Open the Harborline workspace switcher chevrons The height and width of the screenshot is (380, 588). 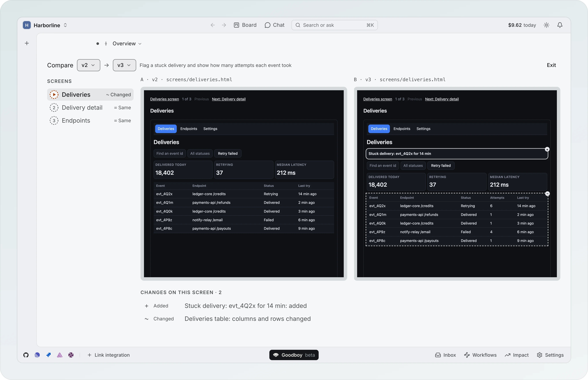(65, 25)
